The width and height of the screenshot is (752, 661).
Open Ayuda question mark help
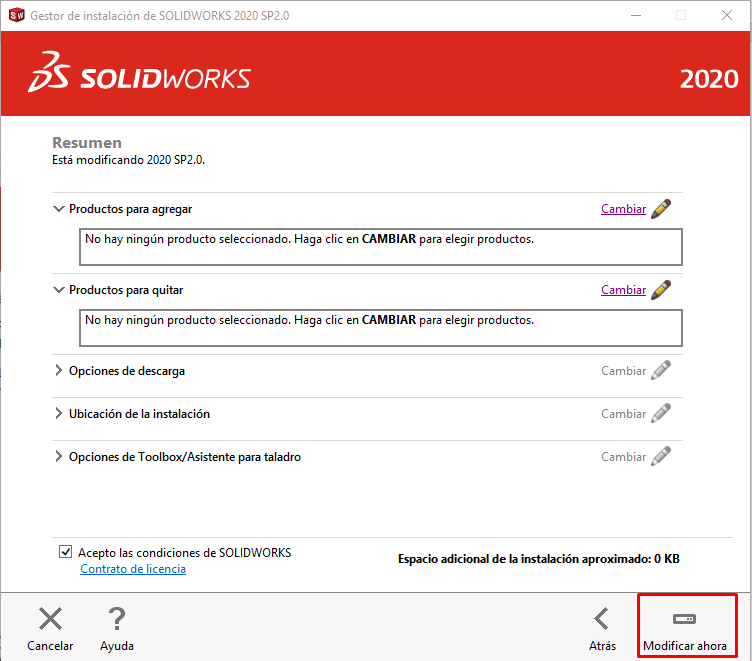pyautogui.click(x=117, y=619)
